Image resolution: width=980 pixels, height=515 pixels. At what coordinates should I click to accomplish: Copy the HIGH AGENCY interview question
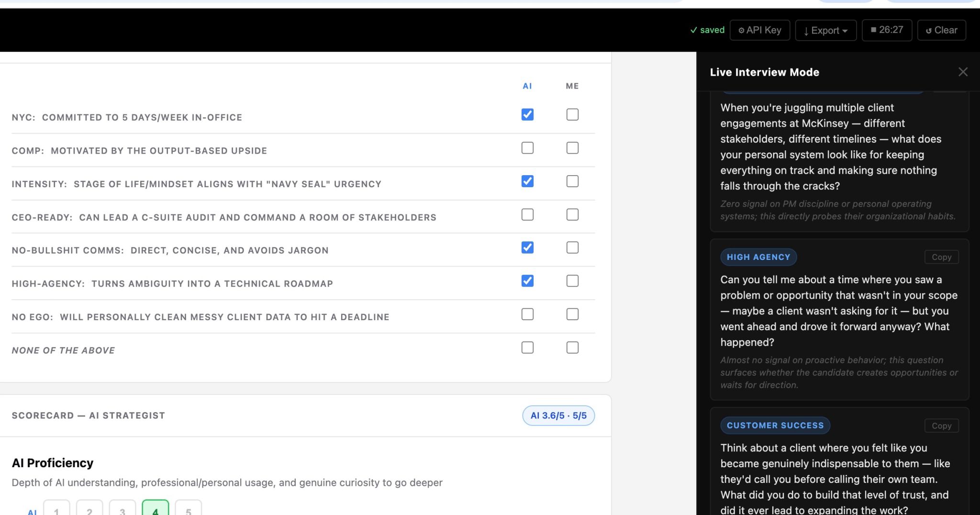(941, 257)
